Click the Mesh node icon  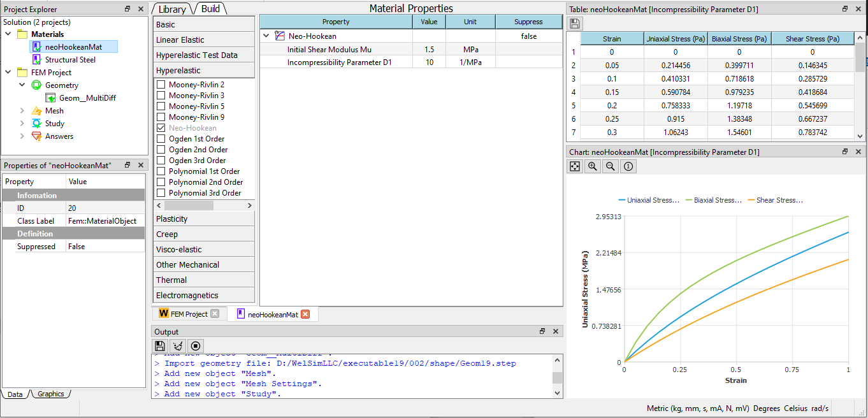click(37, 110)
